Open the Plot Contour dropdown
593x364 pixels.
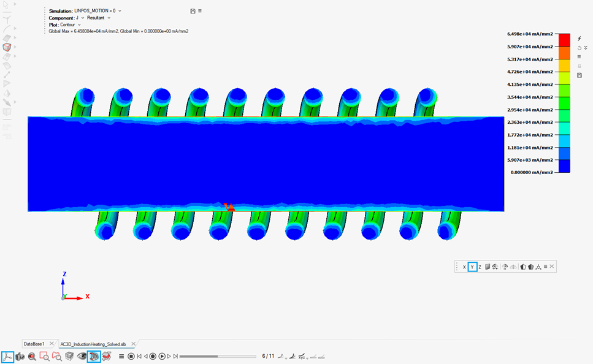coord(79,25)
